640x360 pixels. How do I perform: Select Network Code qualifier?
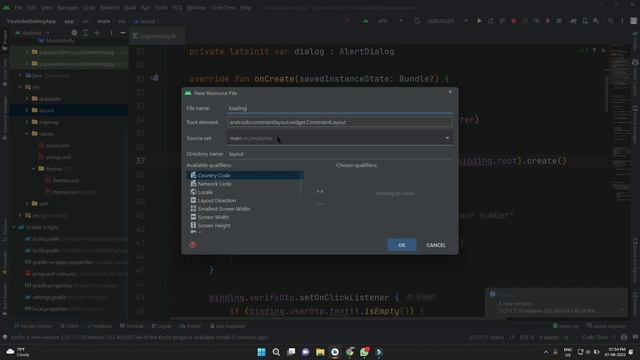tap(245, 184)
